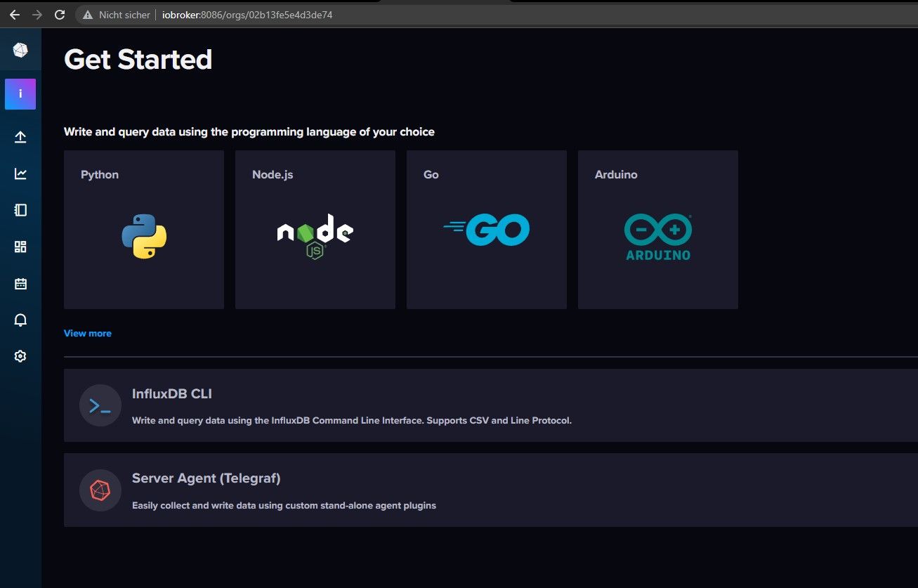Open Load Data upload arrow icon
This screenshot has width=918, height=588.
pos(20,137)
